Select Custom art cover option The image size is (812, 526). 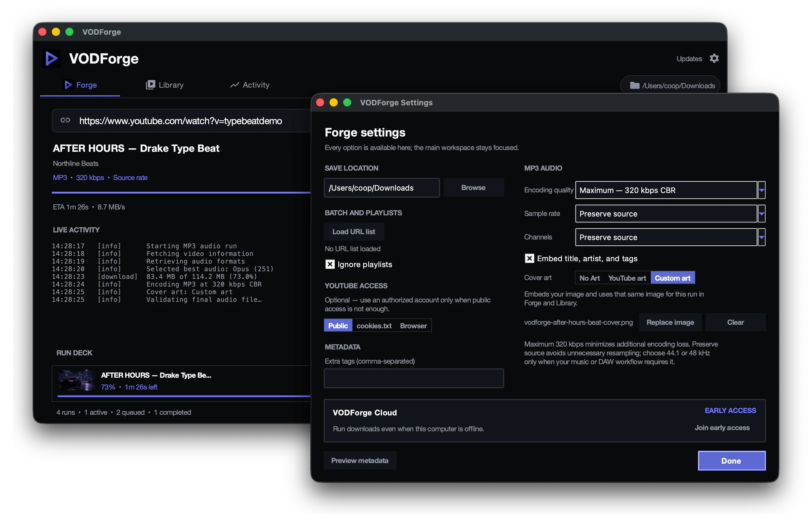[x=673, y=278]
